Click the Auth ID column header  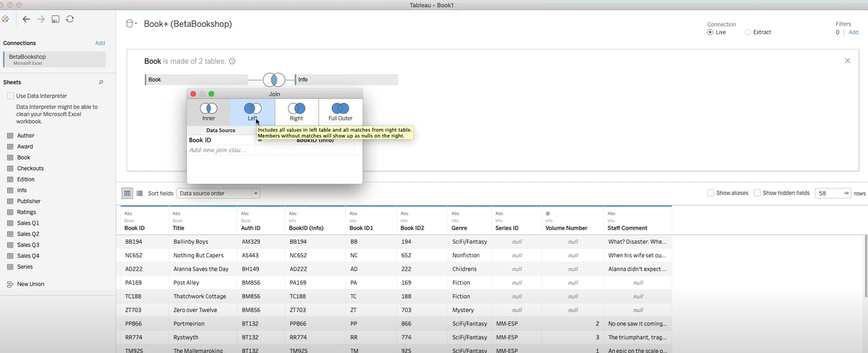pos(260,220)
